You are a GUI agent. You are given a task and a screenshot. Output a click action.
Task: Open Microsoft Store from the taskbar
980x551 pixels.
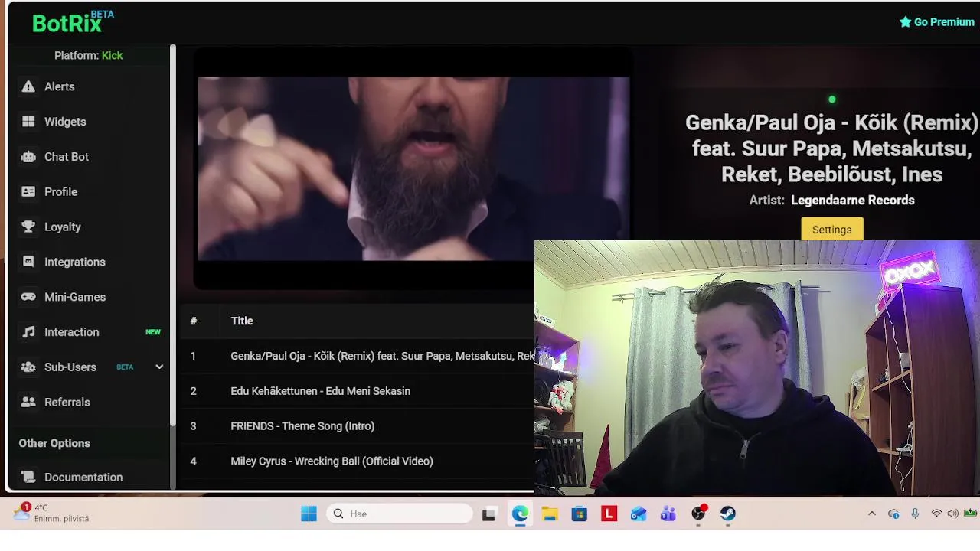pos(579,514)
